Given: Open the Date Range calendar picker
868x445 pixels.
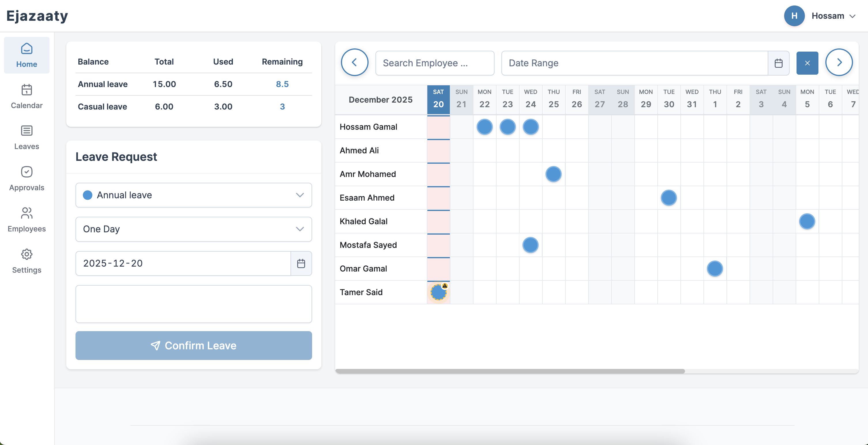Looking at the screenshot, I should (x=778, y=63).
